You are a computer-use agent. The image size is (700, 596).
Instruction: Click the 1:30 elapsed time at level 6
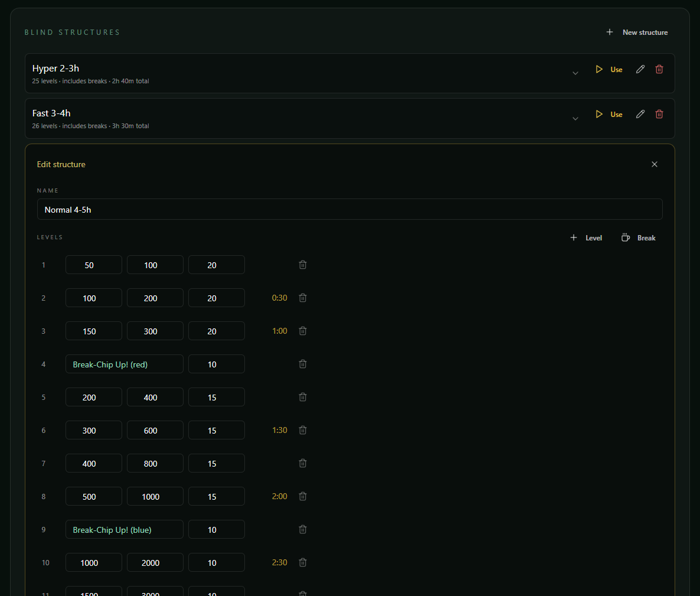click(x=279, y=430)
